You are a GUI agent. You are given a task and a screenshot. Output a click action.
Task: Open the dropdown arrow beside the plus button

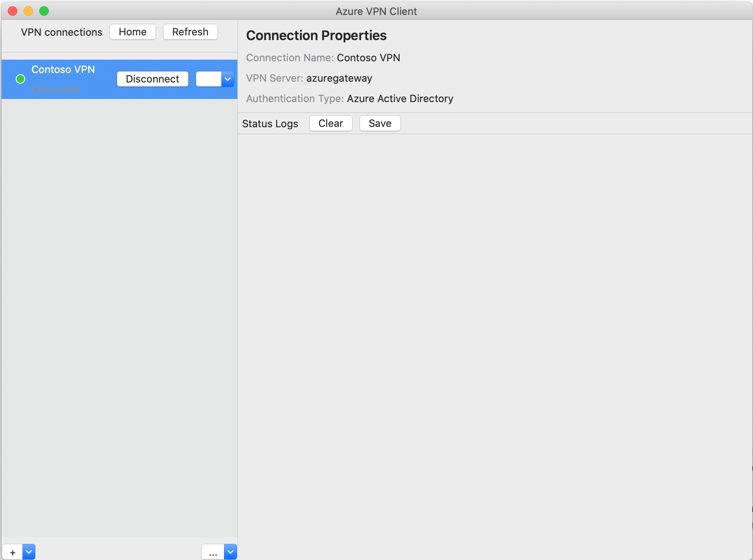click(x=29, y=552)
